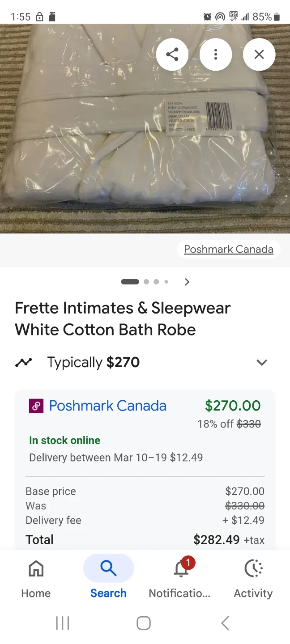The width and height of the screenshot is (290, 644).
Task: Tap the Android recent apps button
Action: coord(63,623)
